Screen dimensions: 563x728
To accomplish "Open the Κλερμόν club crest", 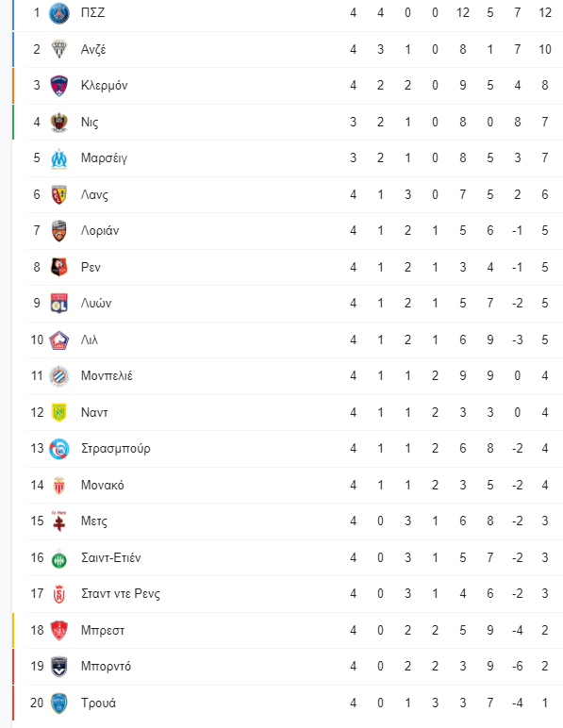I will click(59, 86).
